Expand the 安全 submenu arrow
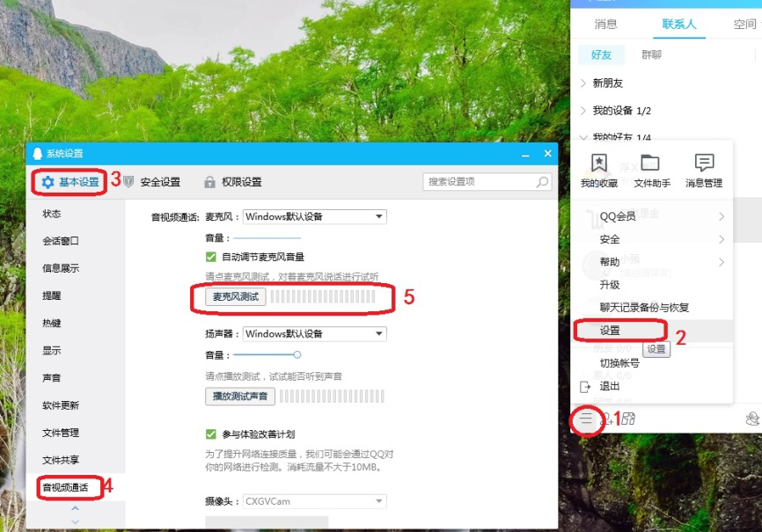This screenshot has width=762, height=532. (x=722, y=239)
